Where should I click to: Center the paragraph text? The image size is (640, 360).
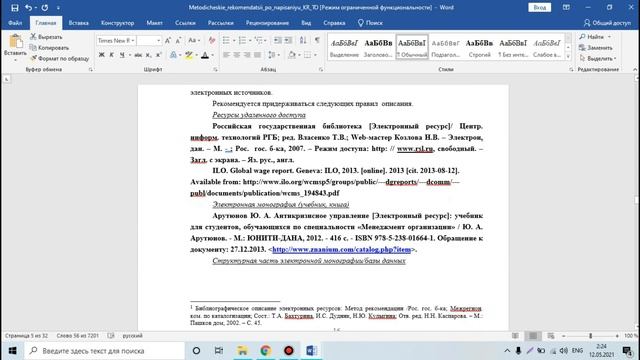click(237, 55)
